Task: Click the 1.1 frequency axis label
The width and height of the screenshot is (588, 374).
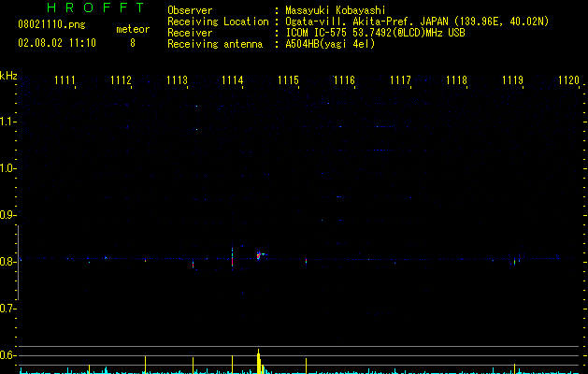Action: (7, 122)
